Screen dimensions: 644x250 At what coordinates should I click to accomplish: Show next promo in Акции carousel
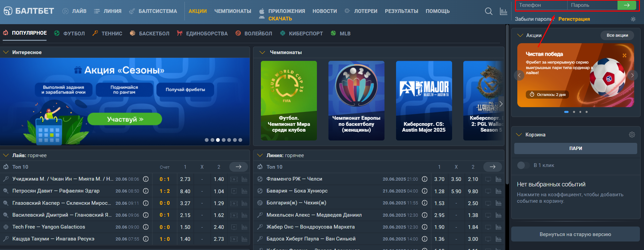point(632,75)
